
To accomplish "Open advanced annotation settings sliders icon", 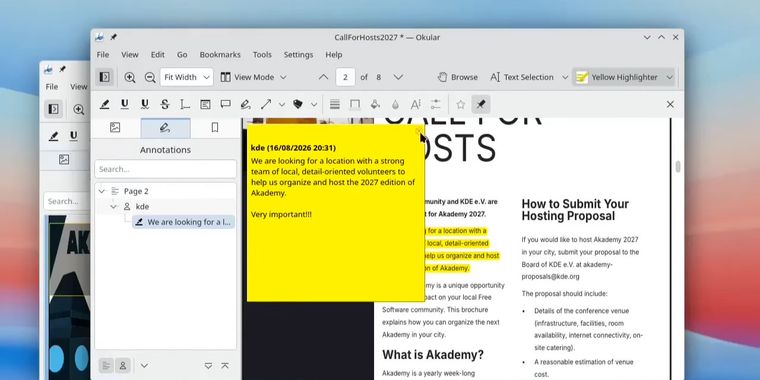I will pos(436,104).
